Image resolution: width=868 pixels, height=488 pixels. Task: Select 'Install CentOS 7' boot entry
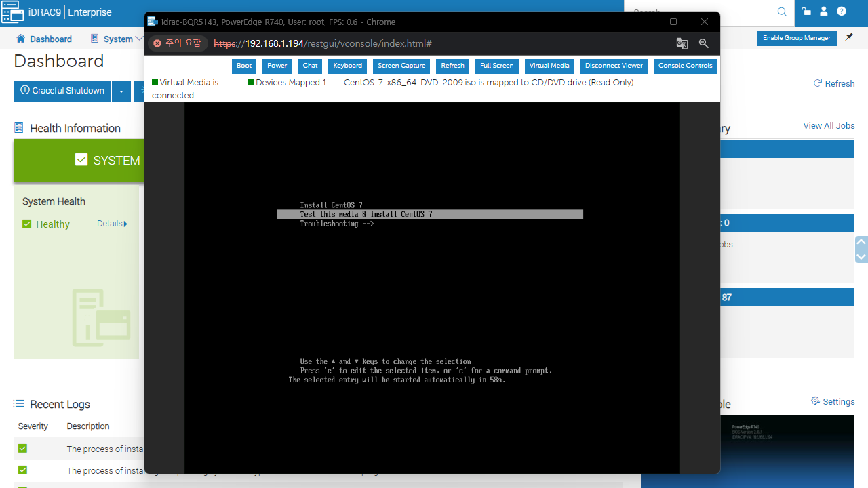(x=331, y=205)
